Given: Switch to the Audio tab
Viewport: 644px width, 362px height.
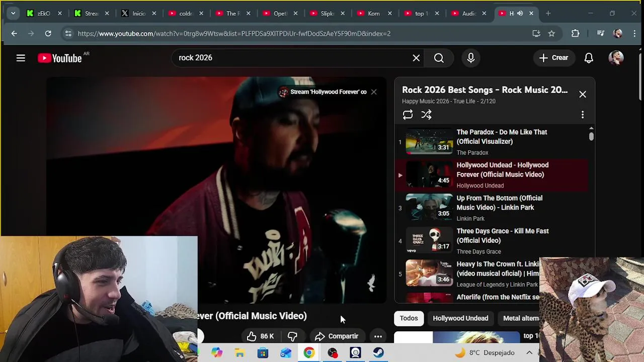Looking at the screenshot, I should (x=469, y=14).
